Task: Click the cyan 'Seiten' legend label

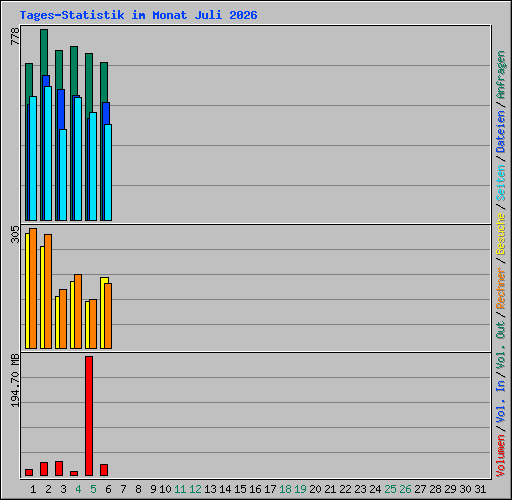Action: [500, 183]
